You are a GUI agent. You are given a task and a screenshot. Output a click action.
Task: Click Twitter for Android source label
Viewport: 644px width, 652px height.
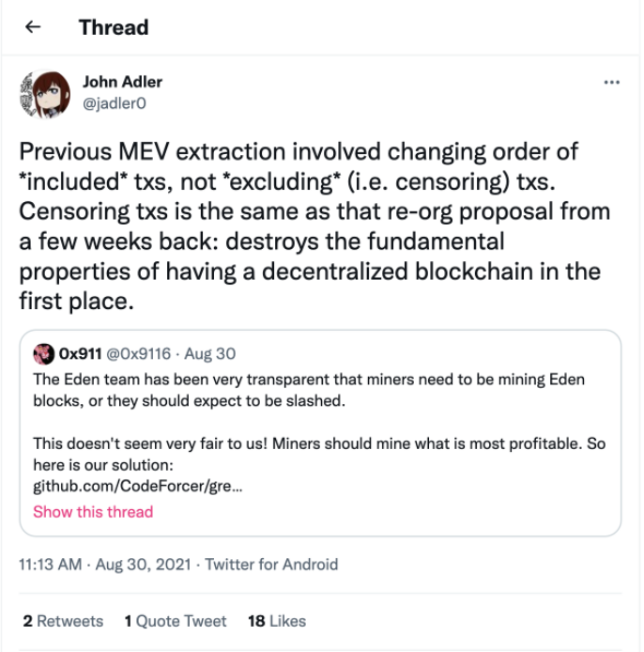[271, 565]
